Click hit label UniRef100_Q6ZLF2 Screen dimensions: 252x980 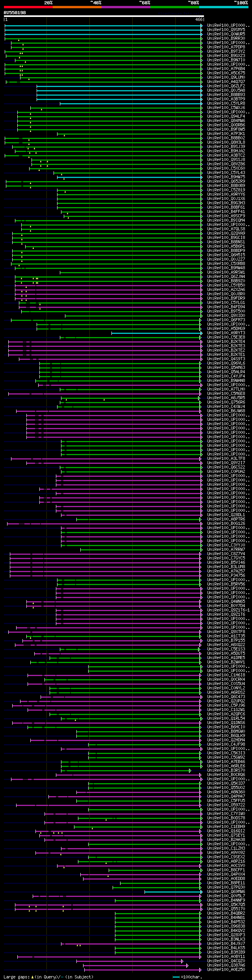click(x=226, y=86)
